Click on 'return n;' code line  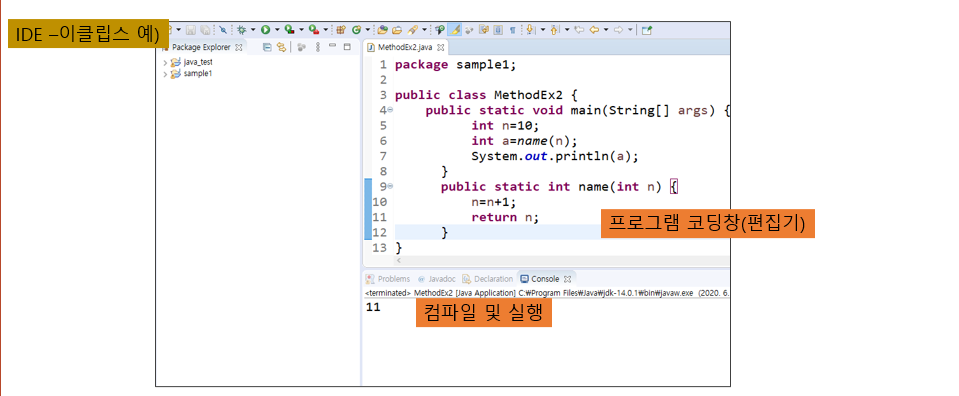pos(506,217)
